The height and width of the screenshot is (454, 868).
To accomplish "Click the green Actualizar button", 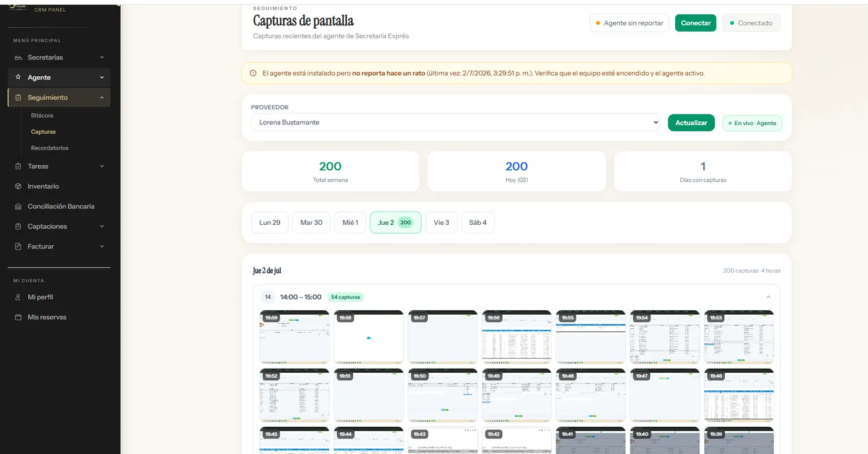I will [691, 123].
